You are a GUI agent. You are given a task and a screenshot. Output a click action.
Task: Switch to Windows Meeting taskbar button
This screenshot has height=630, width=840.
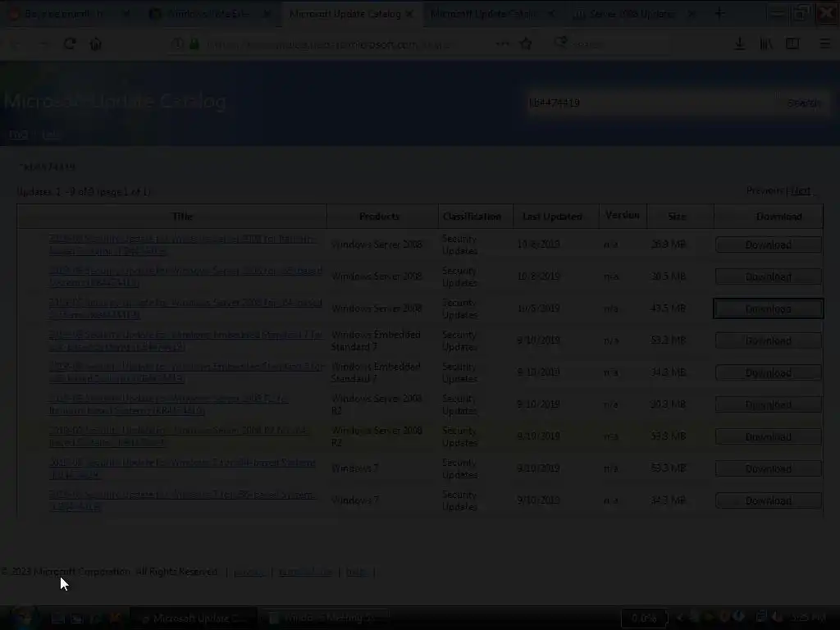coord(326,619)
